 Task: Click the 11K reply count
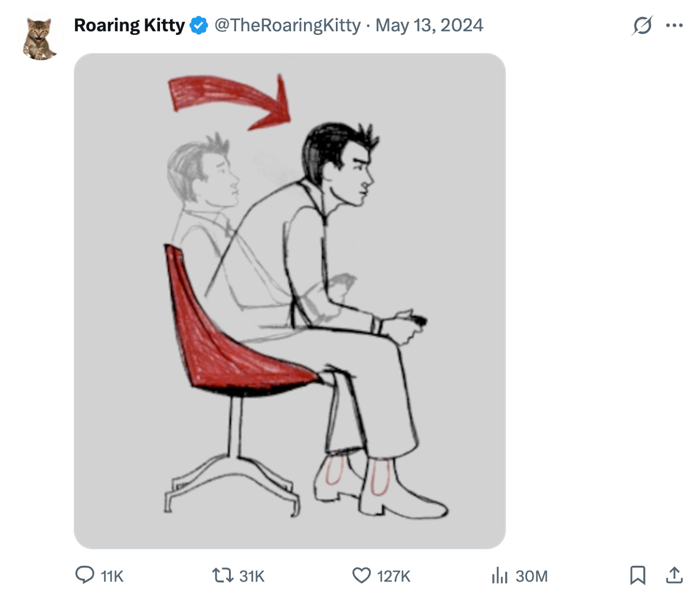click(112, 576)
